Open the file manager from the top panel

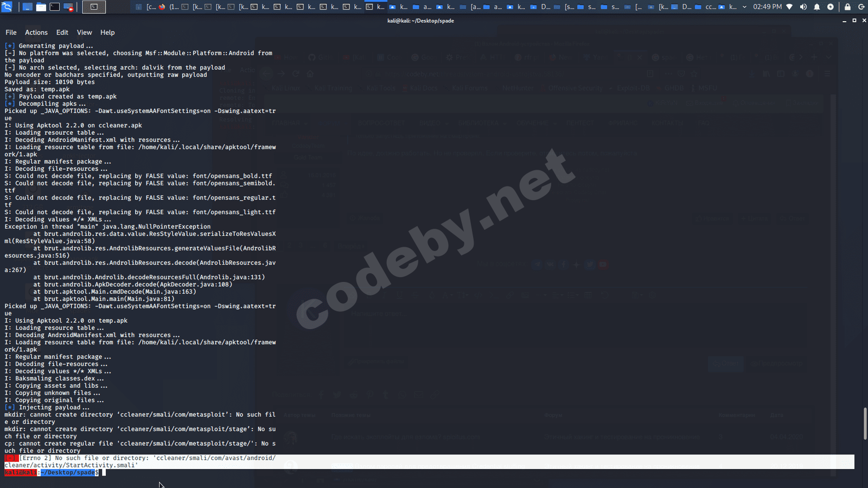coord(41,7)
